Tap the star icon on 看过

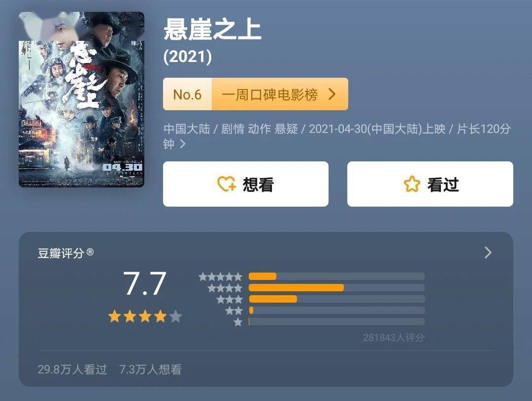[x=412, y=184]
